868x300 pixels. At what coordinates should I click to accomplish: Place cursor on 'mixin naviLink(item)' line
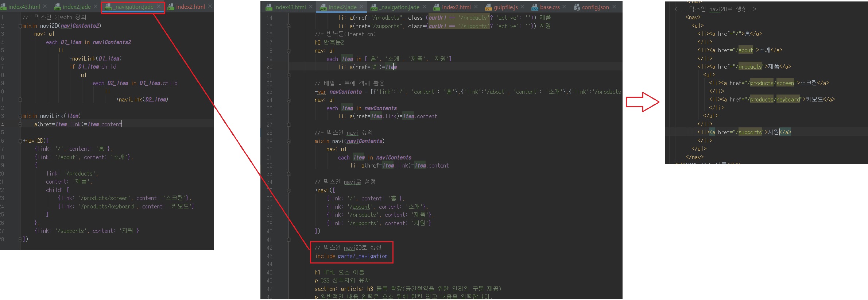pos(51,116)
